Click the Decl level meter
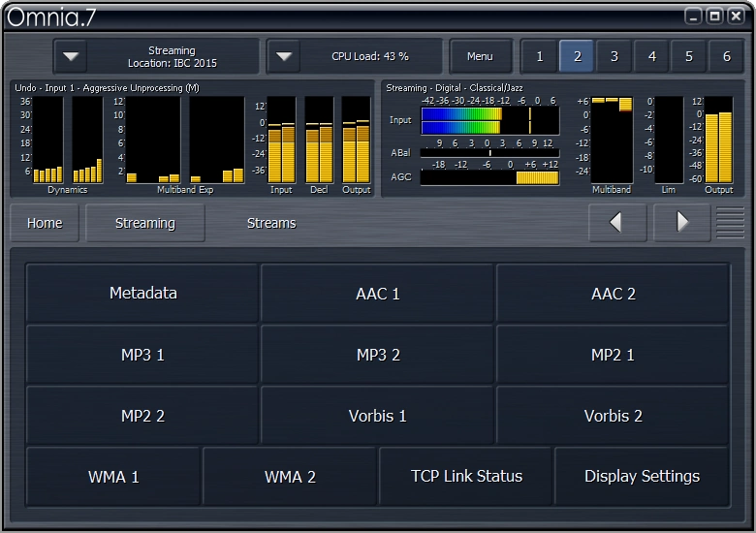The width and height of the screenshot is (756, 533). tap(319, 140)
